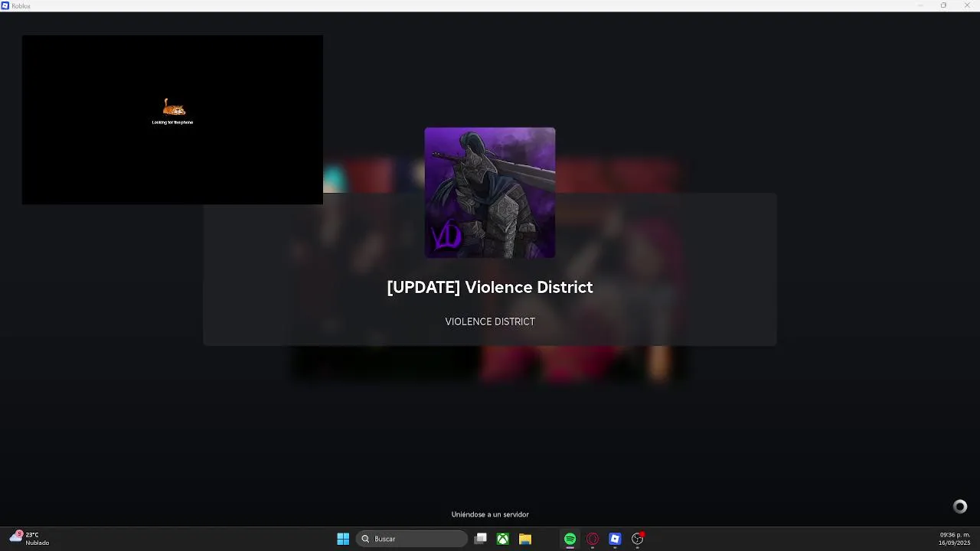
Task: Open the Windows Start menu
Action: click(343, 539)
